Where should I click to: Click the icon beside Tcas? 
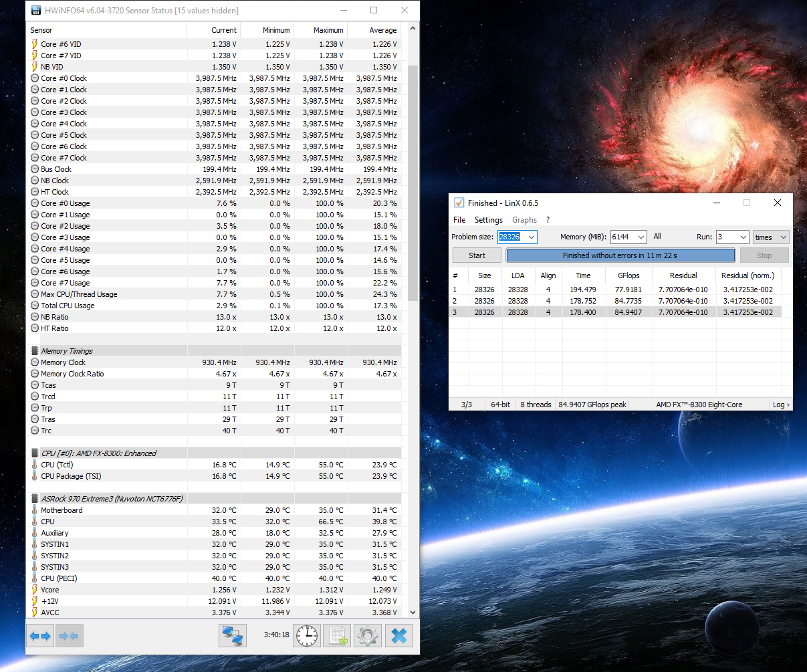point(35,385)
